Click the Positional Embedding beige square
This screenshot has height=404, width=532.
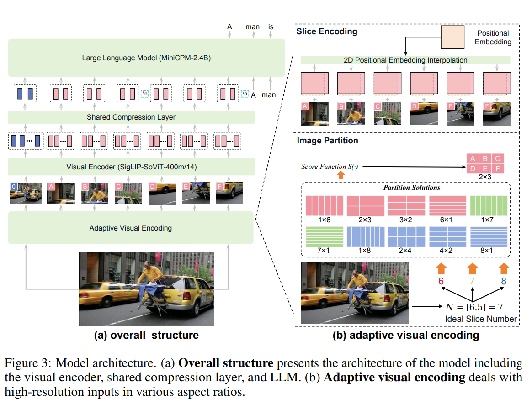(x=452, y=37)
